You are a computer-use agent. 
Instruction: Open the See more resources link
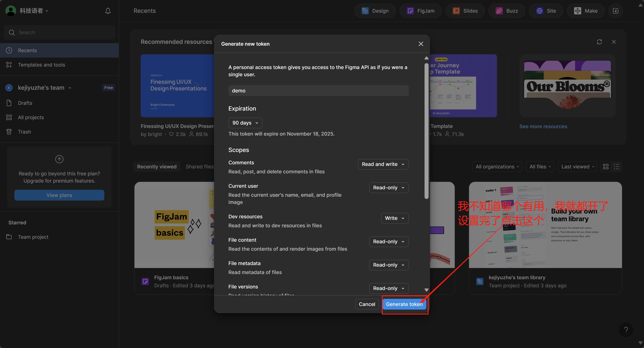tap(543, 126)
